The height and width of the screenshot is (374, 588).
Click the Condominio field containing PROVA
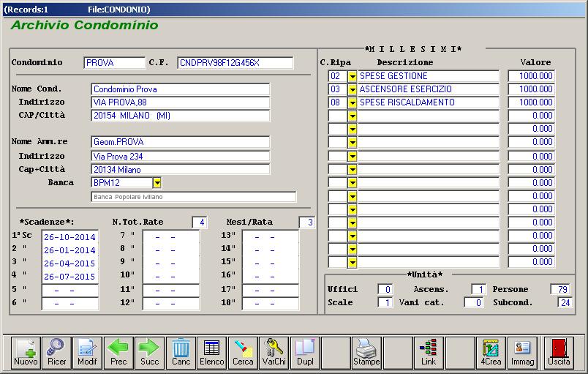tap(114, 63)
